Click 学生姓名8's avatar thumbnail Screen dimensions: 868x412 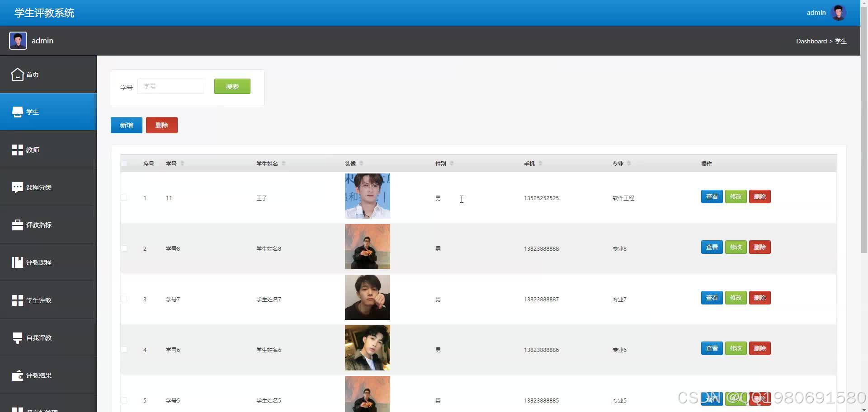(368, 247)
